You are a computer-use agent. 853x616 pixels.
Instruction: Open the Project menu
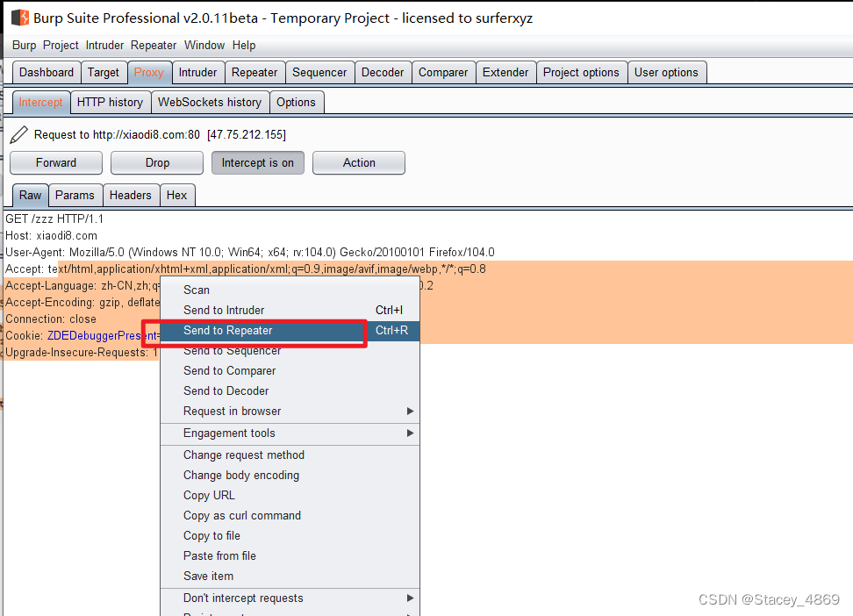(x=61, y=45)
